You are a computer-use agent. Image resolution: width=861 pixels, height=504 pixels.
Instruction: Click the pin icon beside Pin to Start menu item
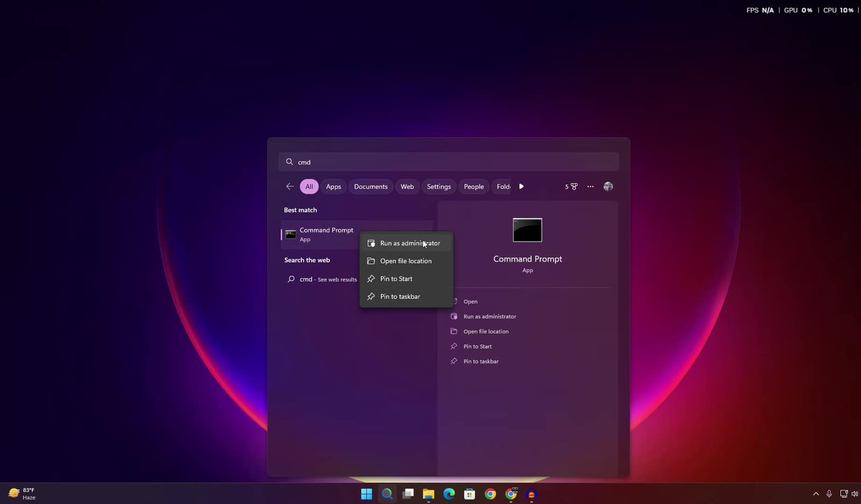tap(371, 279)
